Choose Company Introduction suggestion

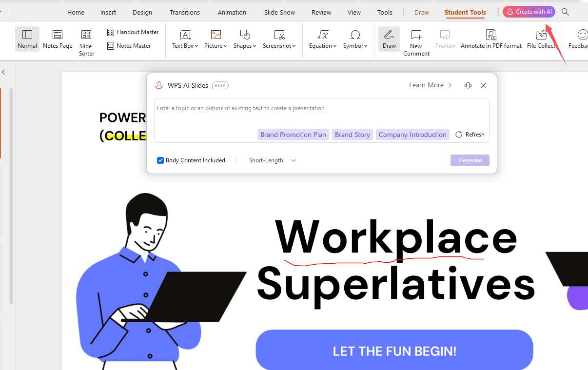[x=412, y=135]
